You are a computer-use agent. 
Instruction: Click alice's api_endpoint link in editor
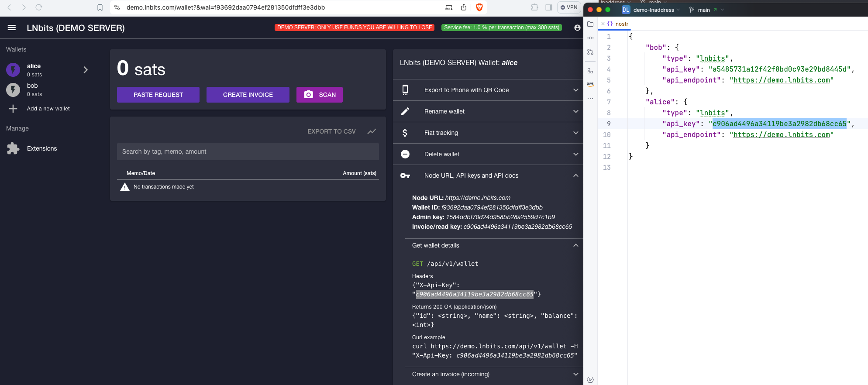(782, 135)
